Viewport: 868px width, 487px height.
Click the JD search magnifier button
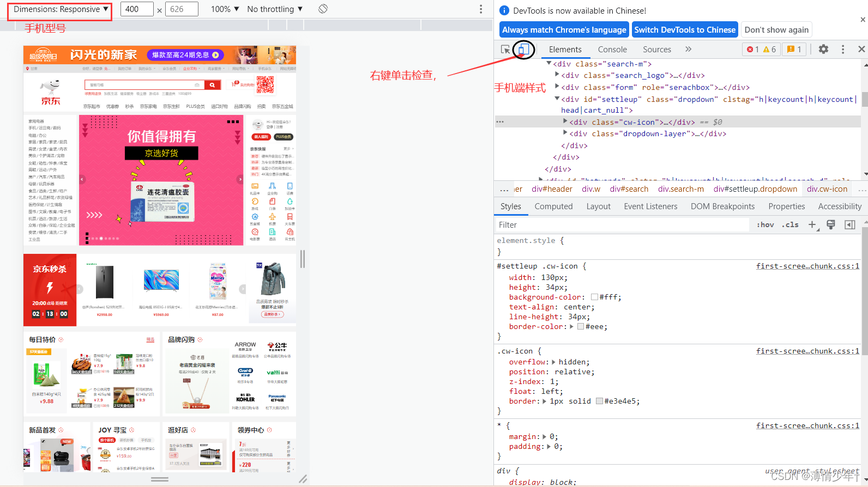212,85
